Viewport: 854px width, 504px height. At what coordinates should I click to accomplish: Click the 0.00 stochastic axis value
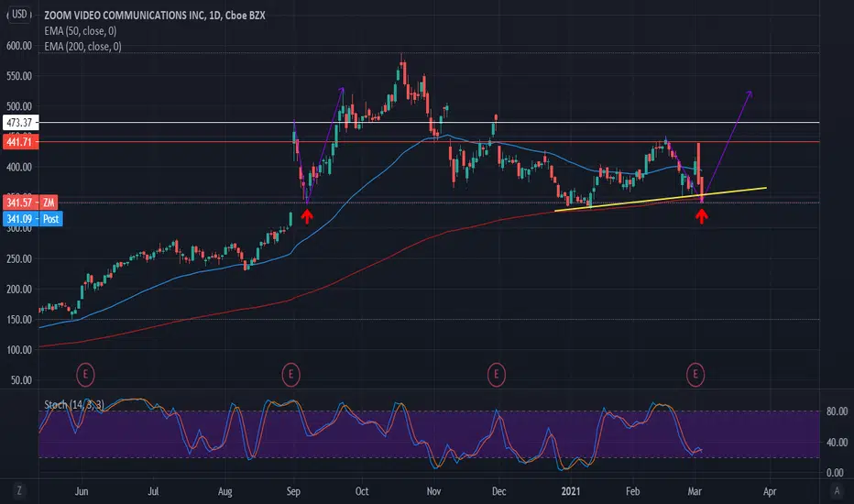click(835, 473)
